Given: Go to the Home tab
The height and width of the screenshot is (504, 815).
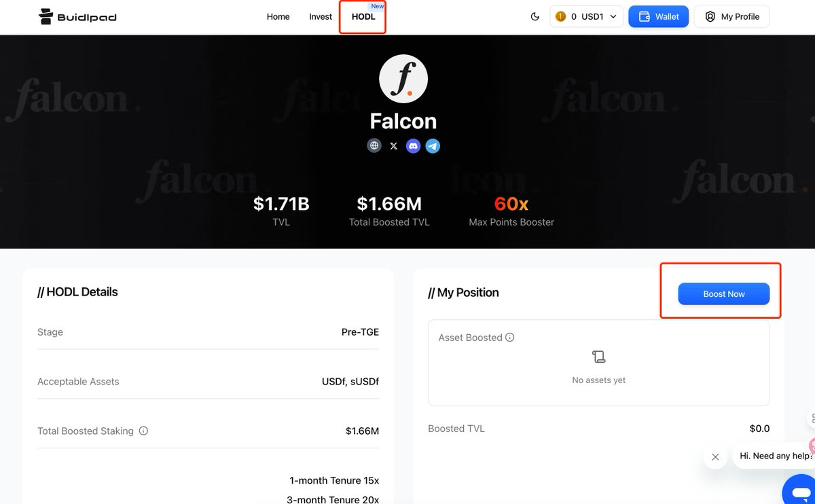Looking at the screenshot, I should 278,16.
